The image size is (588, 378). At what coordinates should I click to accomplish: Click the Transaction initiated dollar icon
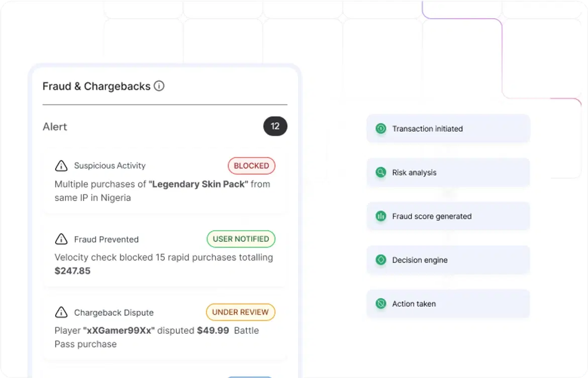(381, 129)
